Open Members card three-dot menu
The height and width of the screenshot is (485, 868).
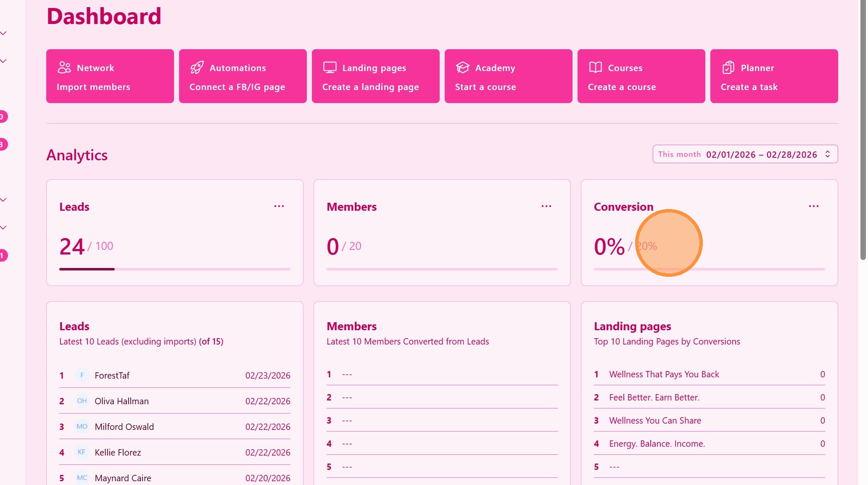[x=546, y=206]
